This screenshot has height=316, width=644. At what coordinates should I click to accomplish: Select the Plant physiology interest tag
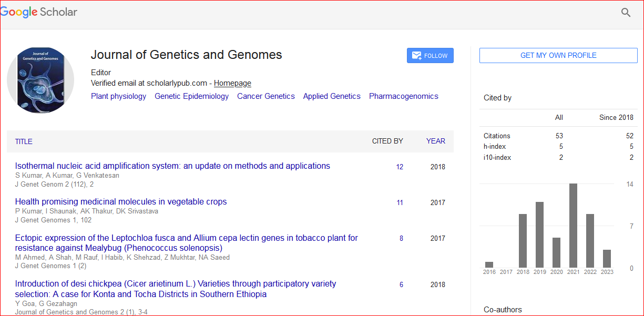[119, 96]
